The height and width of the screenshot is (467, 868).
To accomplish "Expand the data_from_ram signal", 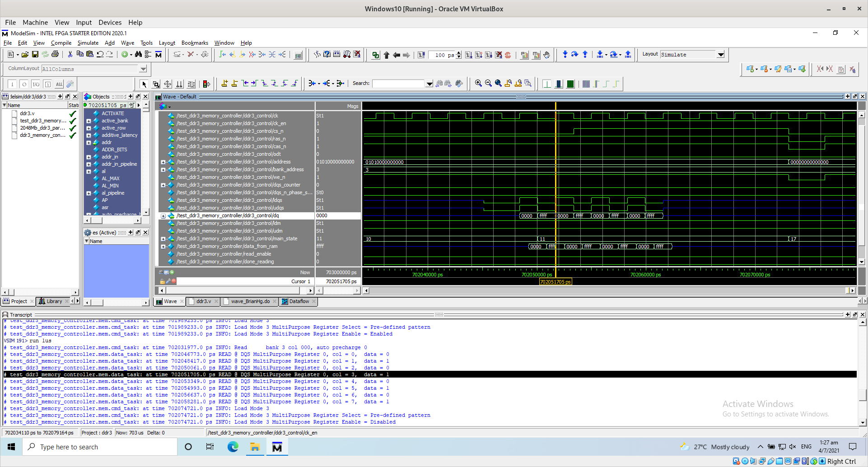I will 163,247.
